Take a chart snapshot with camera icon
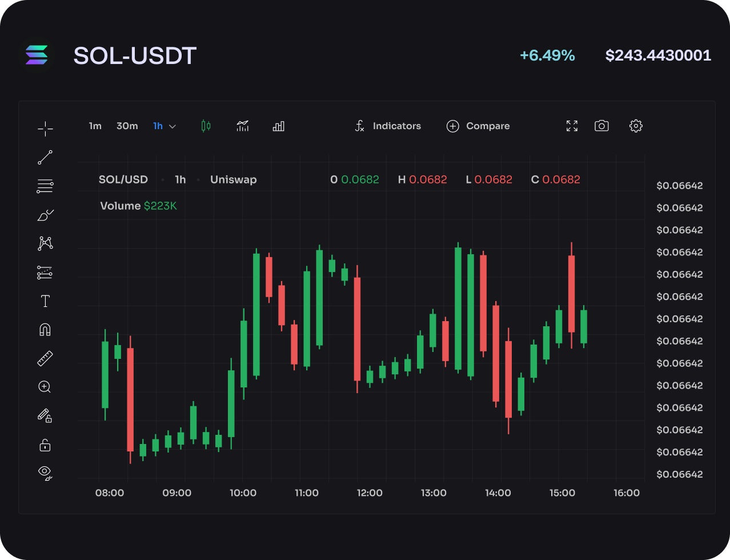The image size is (730, 560). click(x=601, y=126)
